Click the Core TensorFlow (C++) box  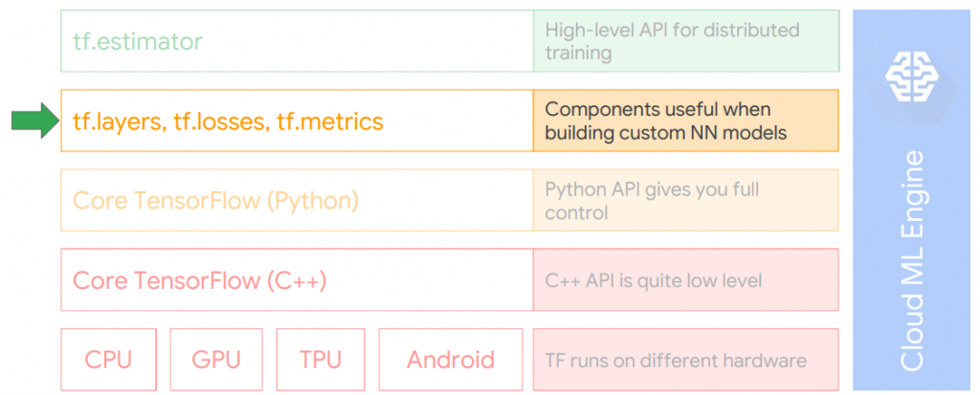(x=297, y=280)
